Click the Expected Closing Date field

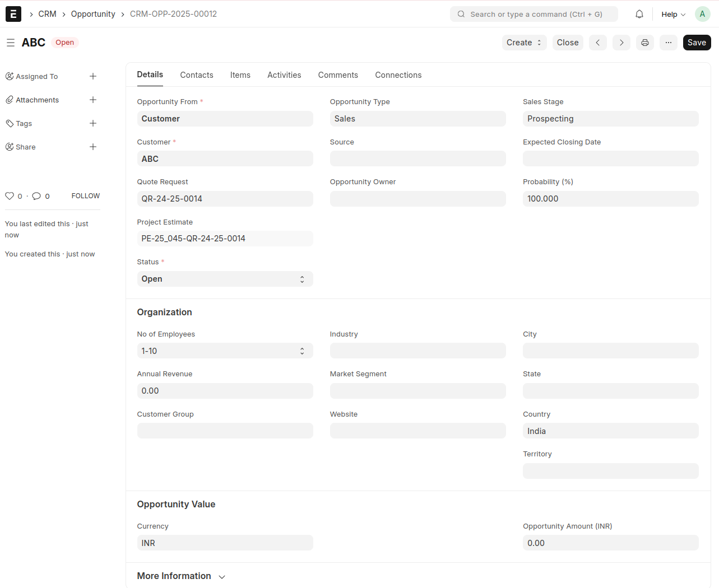(x=610, y=158)
